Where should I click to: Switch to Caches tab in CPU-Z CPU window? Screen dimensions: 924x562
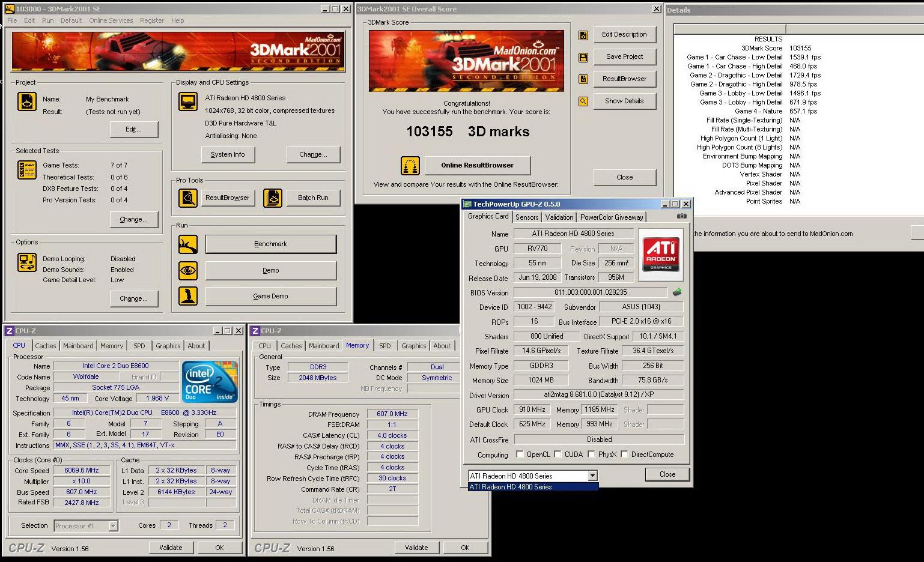click(x=46, y=346)
